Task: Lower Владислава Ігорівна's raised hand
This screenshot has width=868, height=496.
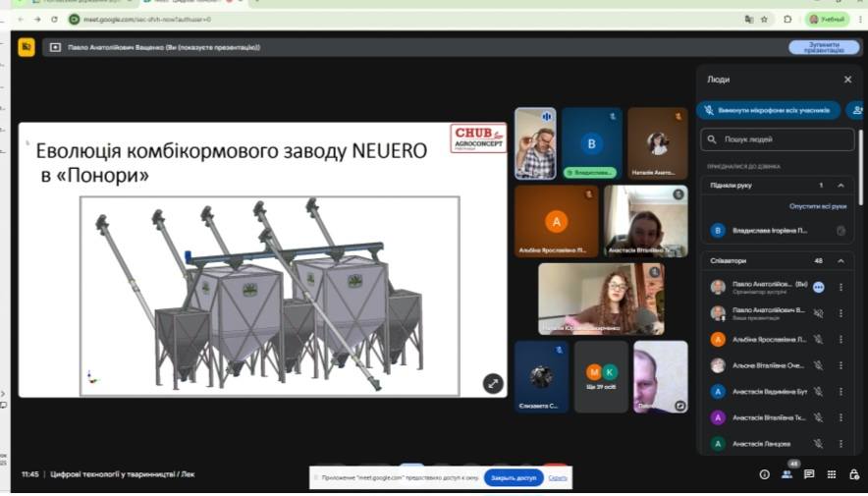Action: (x=840, y=231)
